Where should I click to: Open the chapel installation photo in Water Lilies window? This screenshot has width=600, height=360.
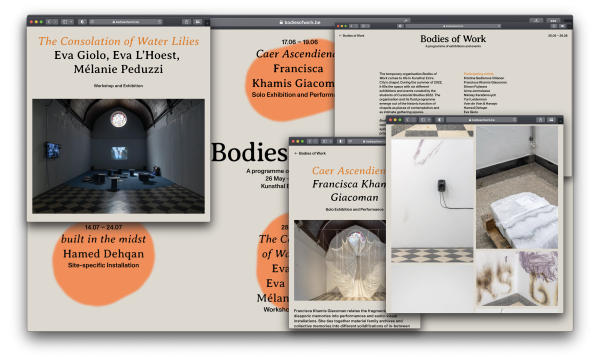(118, 156)
